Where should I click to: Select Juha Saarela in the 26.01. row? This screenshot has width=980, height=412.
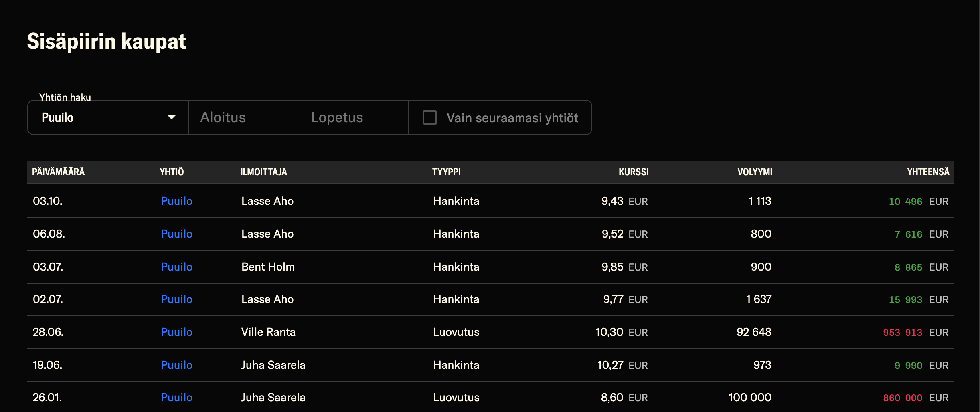point(273,398)
